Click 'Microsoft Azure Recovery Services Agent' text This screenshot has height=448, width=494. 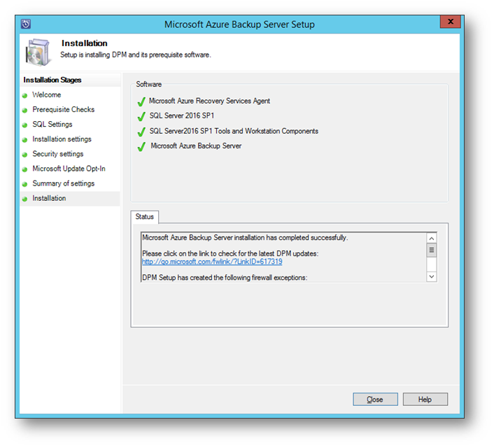[209, 101]
